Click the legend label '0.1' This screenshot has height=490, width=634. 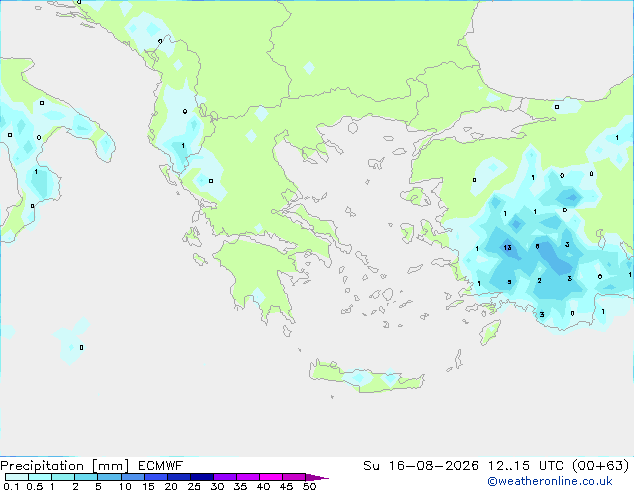click(11, 486)
